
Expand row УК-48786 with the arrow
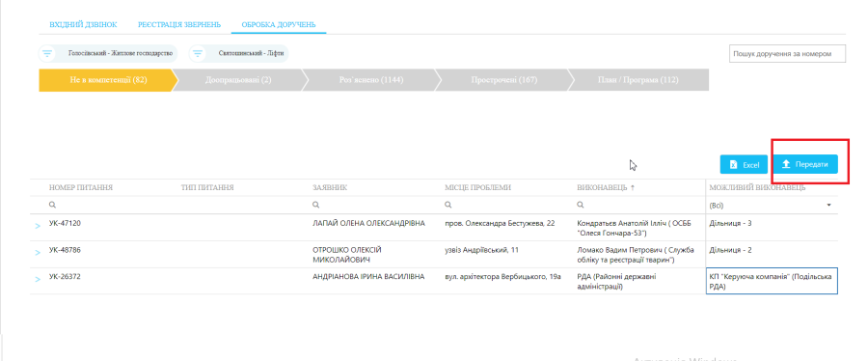coord(39,253)
